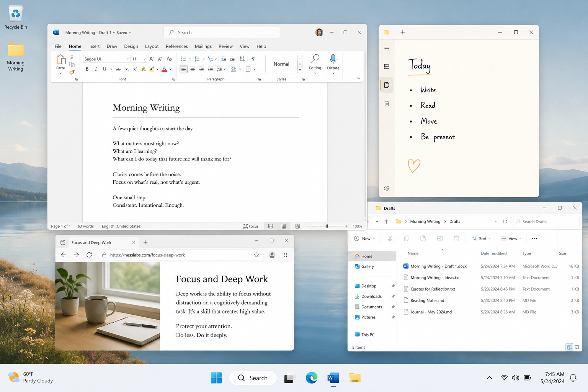This screenshot has width=588, height=392.
Task: Switch to the Design tab
Action: 131,46
